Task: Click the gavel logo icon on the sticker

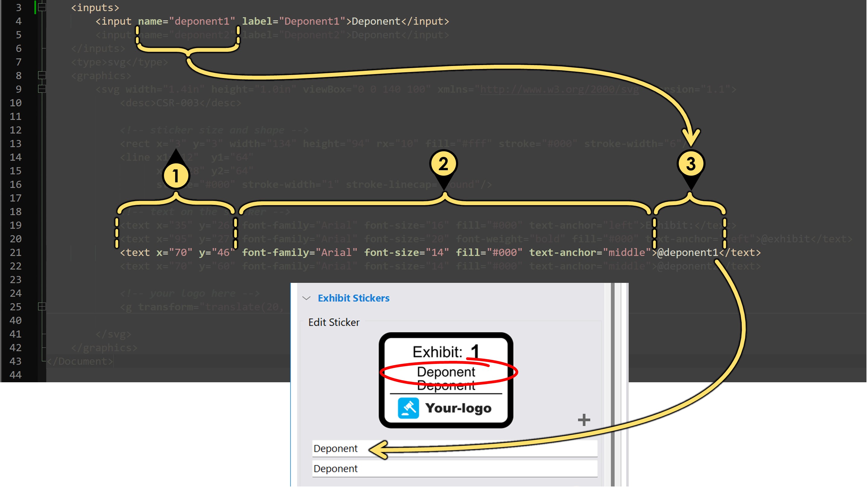Action: [408, 408]
